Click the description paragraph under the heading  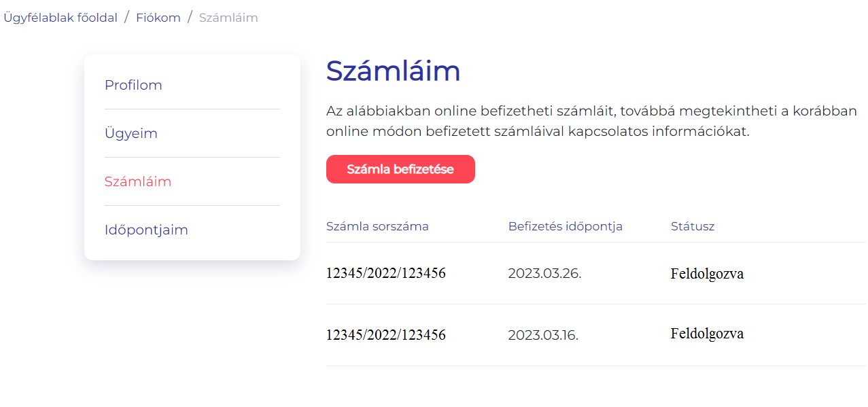coord(591,121)
